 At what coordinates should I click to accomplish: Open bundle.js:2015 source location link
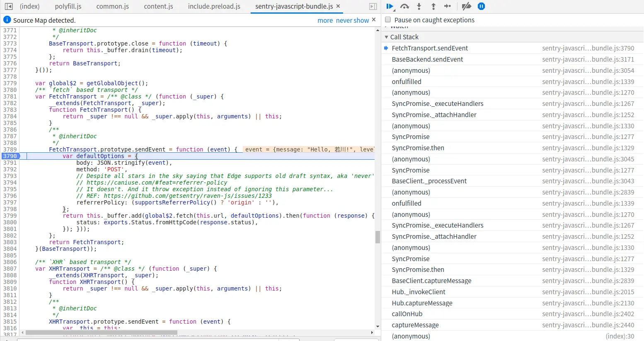coord(588,292)
